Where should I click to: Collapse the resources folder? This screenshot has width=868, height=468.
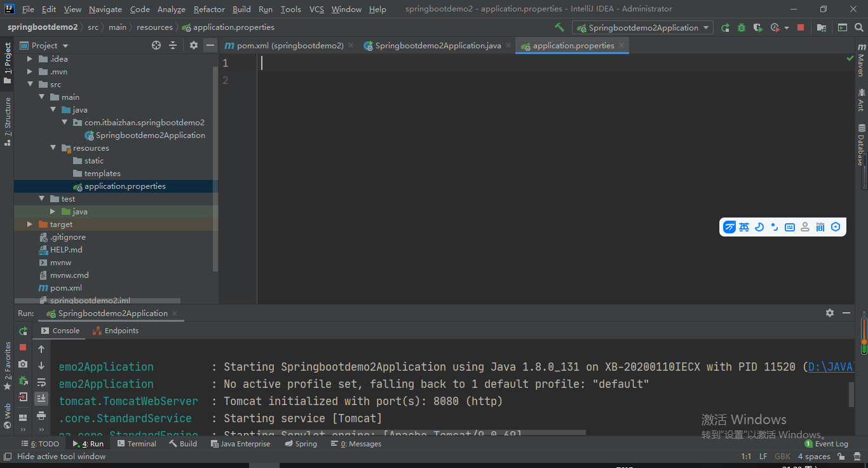click(53, 148)
